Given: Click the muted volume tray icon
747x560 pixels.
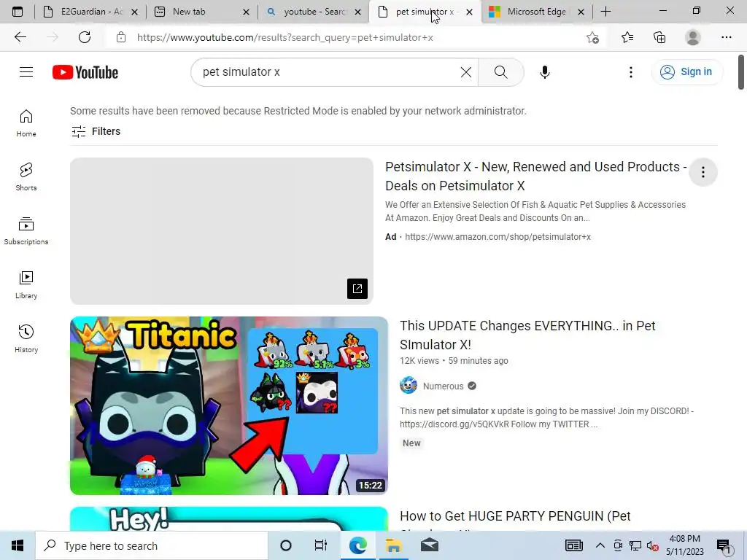Looking at the screenshot, I should point(653,546).
